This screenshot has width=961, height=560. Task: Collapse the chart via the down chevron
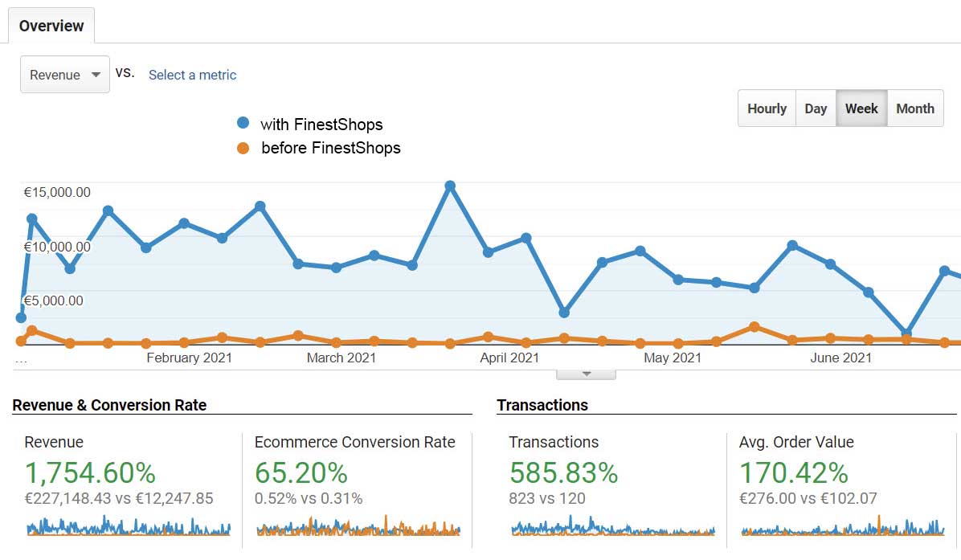[586, 372]
